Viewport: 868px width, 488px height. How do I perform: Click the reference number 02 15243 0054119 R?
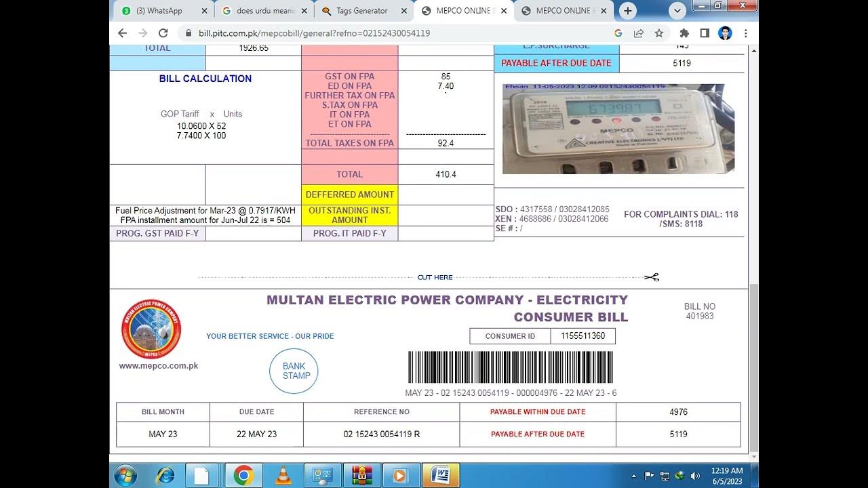tap(382, 434)
